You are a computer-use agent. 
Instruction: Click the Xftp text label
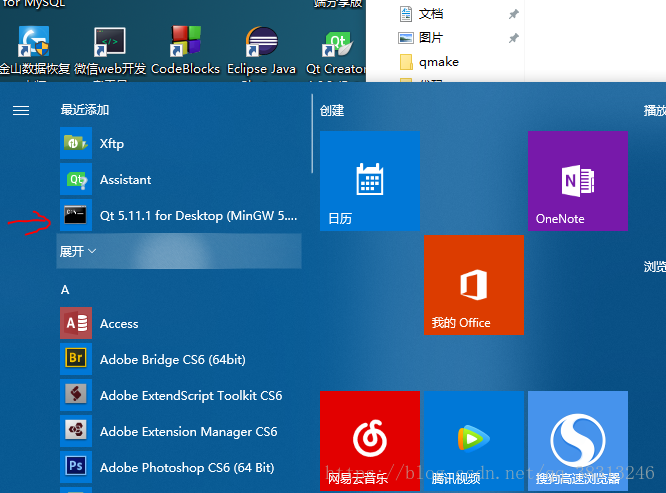112,144
